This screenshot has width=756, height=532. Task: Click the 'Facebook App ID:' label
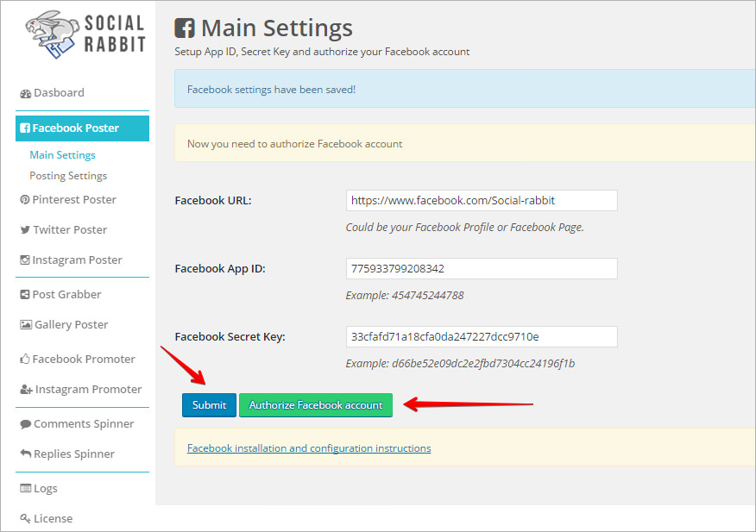click(x=220, y=269)
